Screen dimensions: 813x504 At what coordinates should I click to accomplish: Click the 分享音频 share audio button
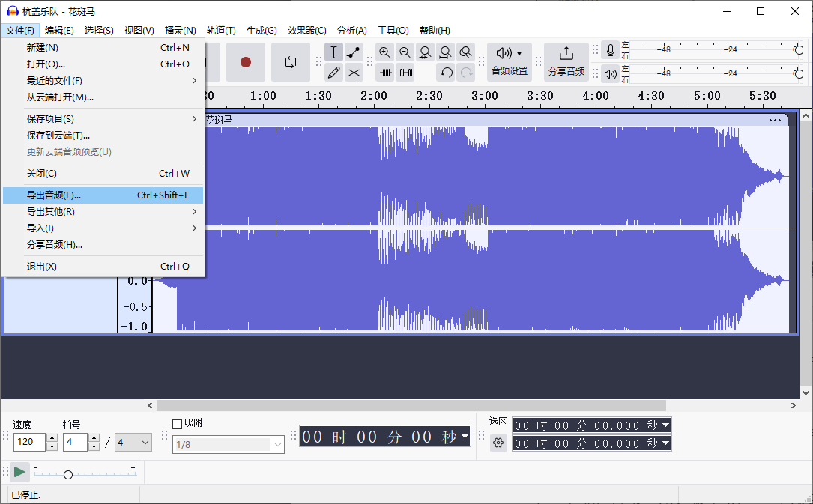pyautogui.click(x=566, y=61)
